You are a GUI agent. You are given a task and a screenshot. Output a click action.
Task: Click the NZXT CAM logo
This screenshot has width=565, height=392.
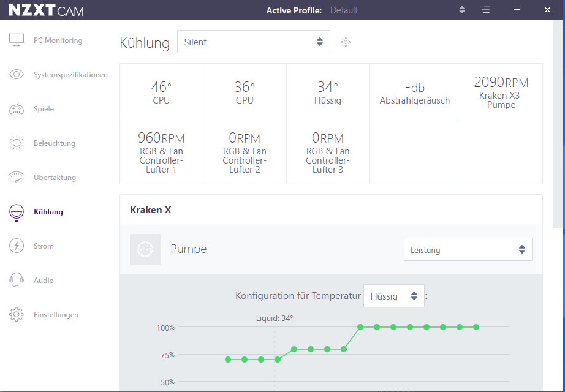[46, 10]
